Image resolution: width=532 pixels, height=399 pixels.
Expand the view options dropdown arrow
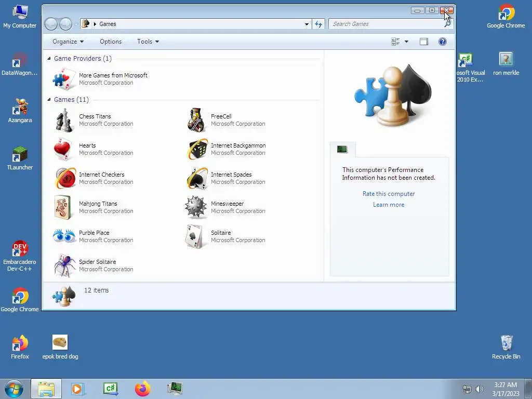[406, 42]
